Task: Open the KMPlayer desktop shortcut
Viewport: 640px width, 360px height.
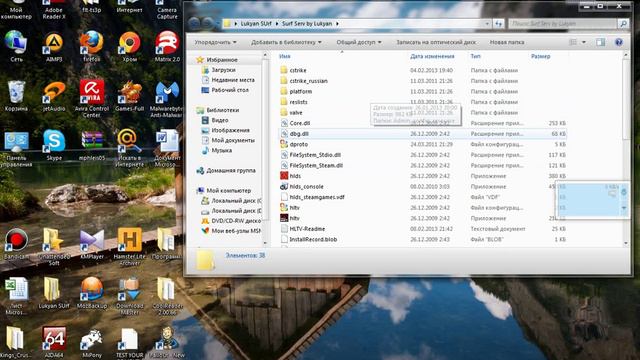Action: [92, 244]
